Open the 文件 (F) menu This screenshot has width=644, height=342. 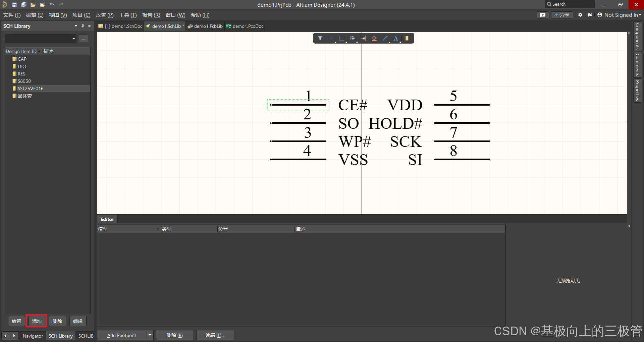(12, 15)
